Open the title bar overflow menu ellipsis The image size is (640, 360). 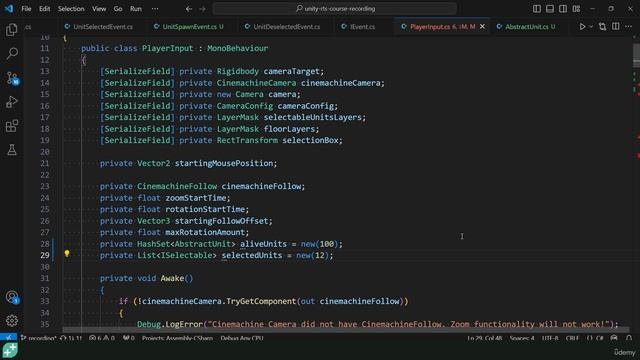[155, 9]
